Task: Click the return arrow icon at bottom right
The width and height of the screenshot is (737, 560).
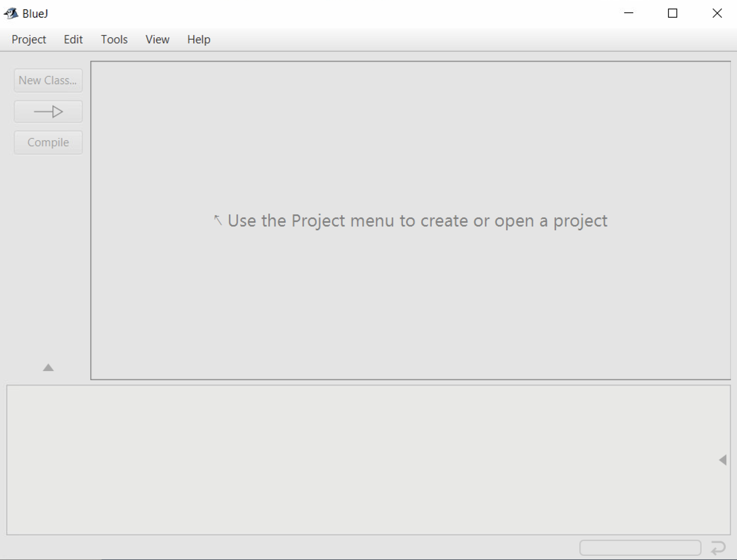Action: pos(718,547)
